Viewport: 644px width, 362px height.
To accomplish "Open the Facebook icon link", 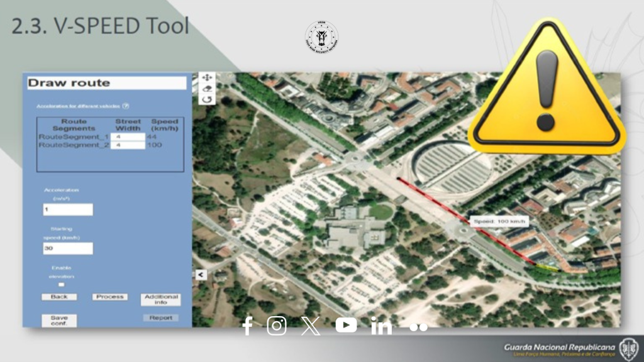I will [x=248, y=326].
